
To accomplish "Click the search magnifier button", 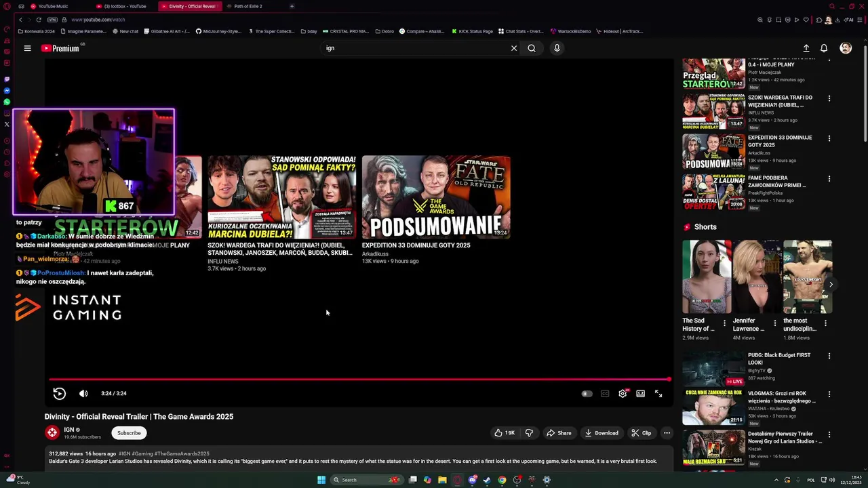I will 532,48.
